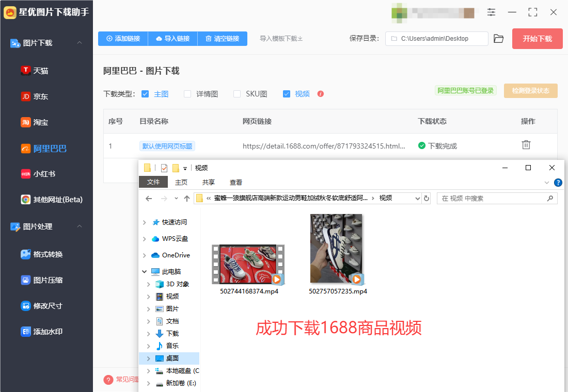Click the 1688 offer URL in row 1
Screen dimensions: 568x392
pos(324,146)
